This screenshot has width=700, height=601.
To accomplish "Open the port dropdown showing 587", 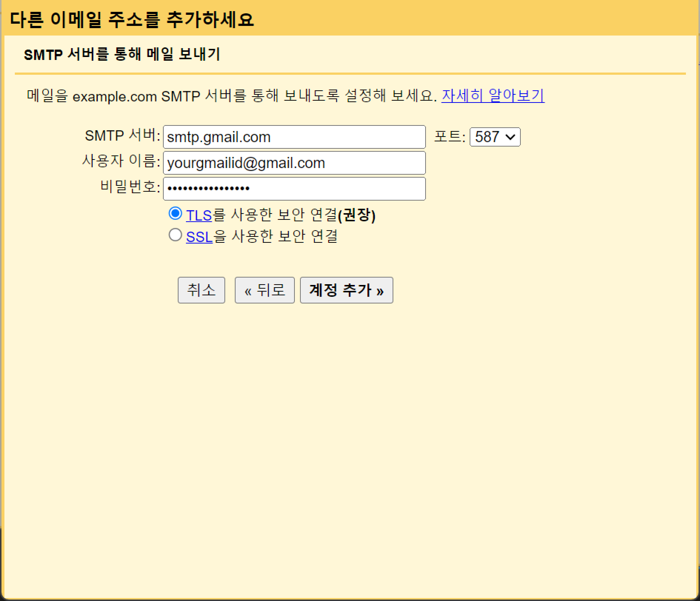I will [495, 137].
